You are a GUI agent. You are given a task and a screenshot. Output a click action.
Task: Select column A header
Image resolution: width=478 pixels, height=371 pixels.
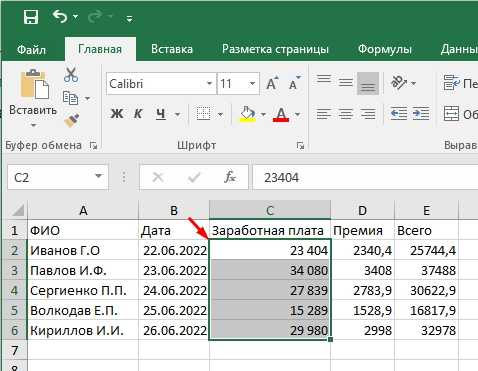[x=83, y=210]
